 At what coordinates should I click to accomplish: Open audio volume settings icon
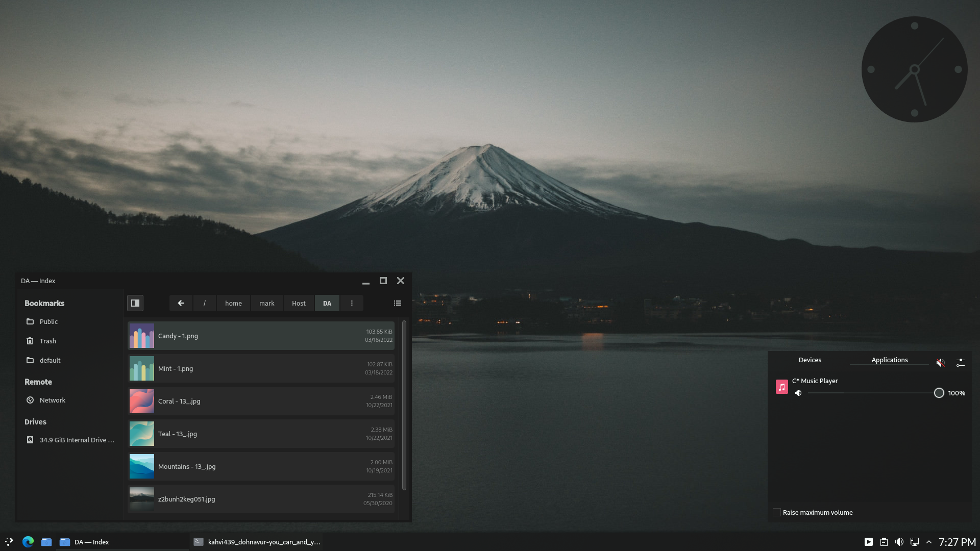(960, 362)
